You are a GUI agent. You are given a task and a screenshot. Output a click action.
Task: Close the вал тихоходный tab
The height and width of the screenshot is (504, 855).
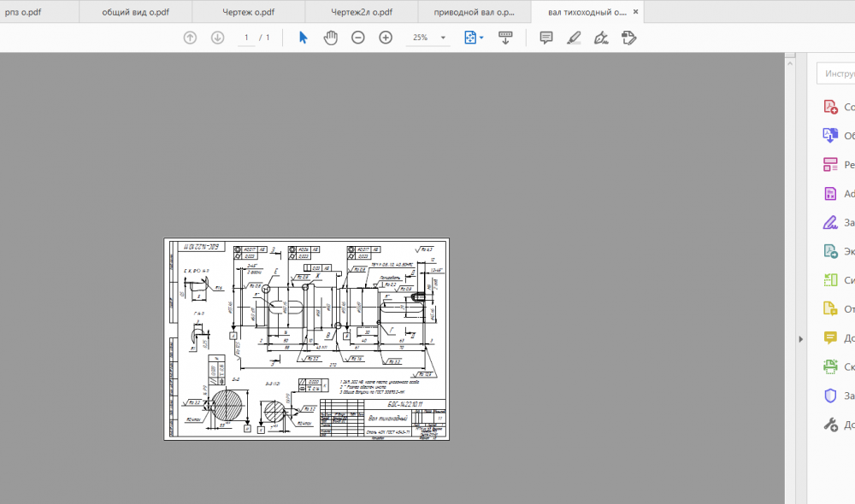click(x=635, y=12)
